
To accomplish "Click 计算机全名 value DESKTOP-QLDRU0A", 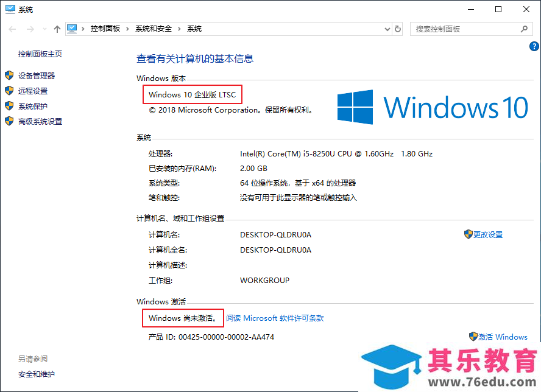I will click(275, 250).
